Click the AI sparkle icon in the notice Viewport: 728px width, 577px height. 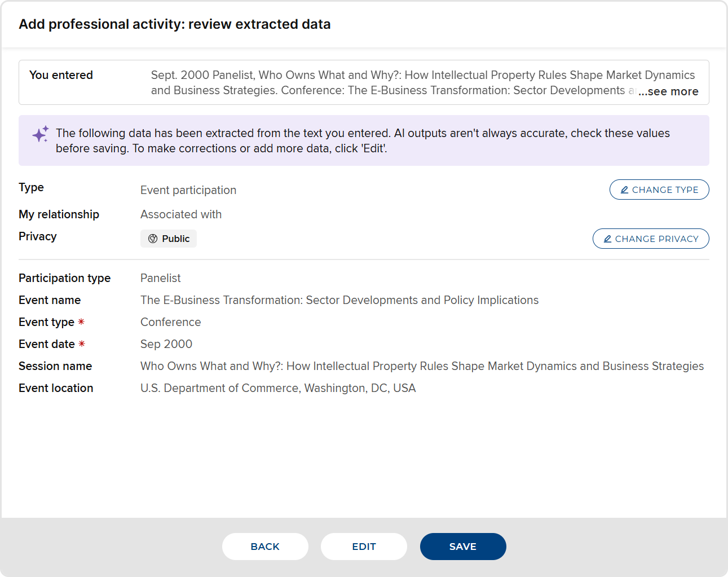tap(40, 134)
